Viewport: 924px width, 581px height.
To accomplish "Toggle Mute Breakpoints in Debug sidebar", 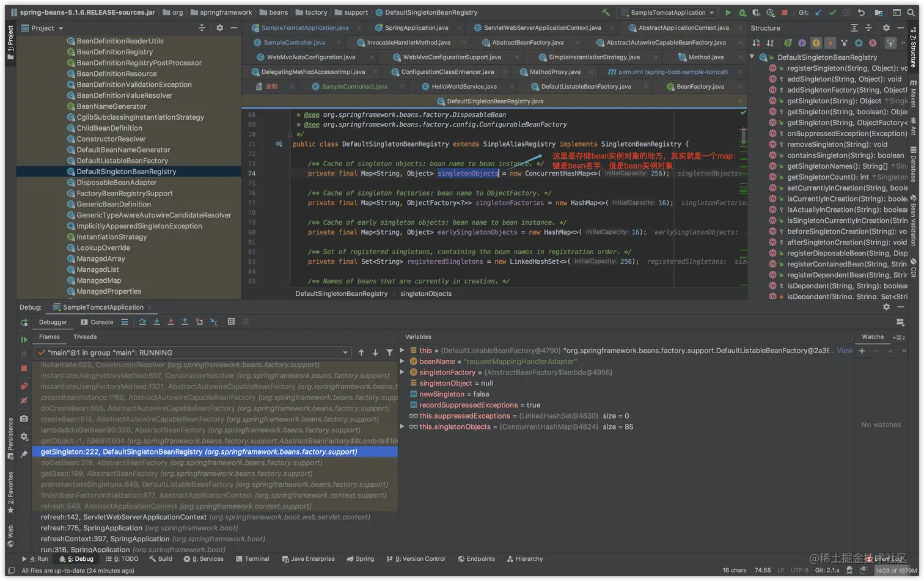I will click(x=24, y=401).
